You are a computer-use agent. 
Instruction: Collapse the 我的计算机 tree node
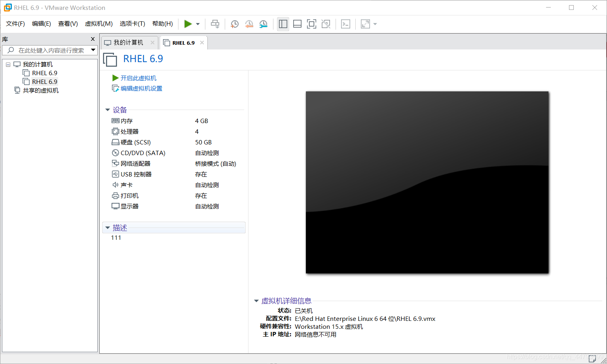coord(8,64)
